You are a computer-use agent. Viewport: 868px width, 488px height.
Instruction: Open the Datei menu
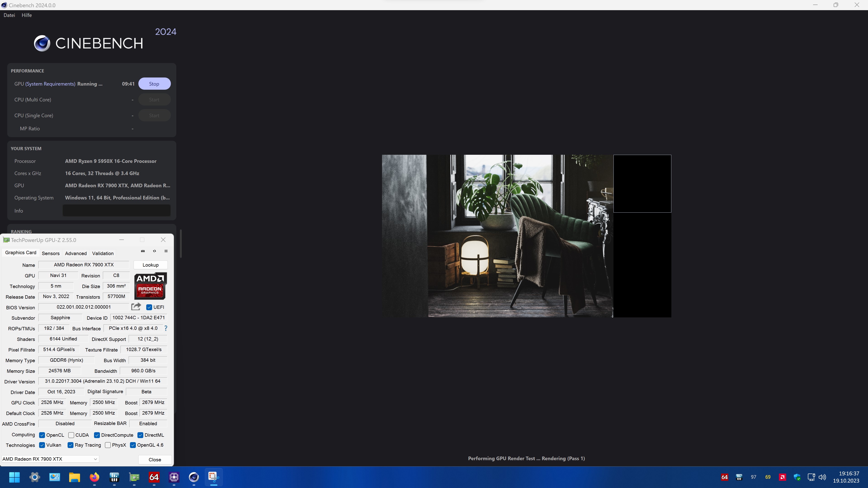[9, 15]
